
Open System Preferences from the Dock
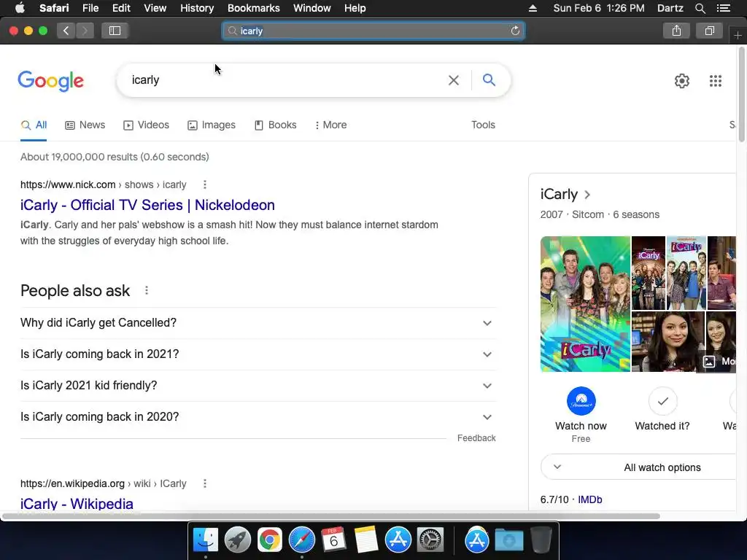tap(430, 540)
